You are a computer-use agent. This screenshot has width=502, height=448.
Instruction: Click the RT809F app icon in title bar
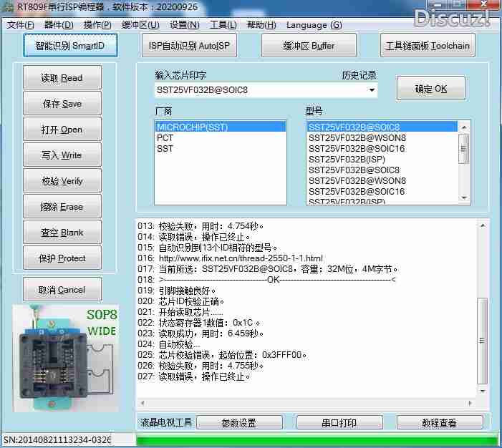tap(8, 8)
